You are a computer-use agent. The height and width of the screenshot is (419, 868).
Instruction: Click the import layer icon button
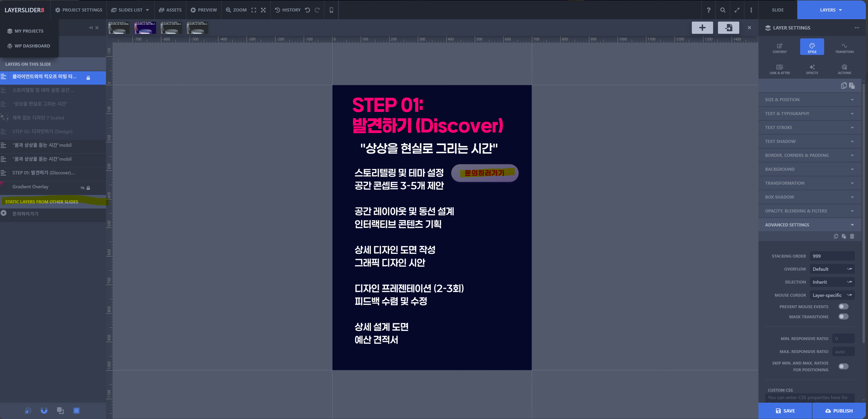coord(728,28)
